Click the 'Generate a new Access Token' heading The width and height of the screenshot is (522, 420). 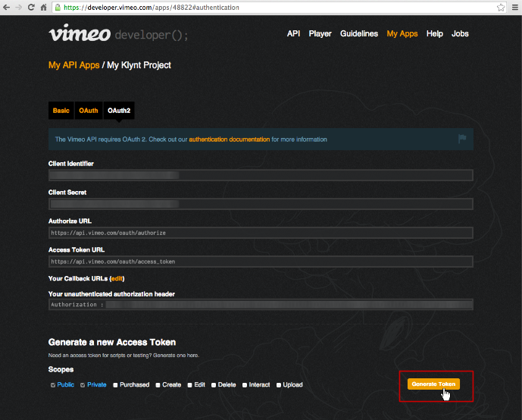tap(112, 343)
